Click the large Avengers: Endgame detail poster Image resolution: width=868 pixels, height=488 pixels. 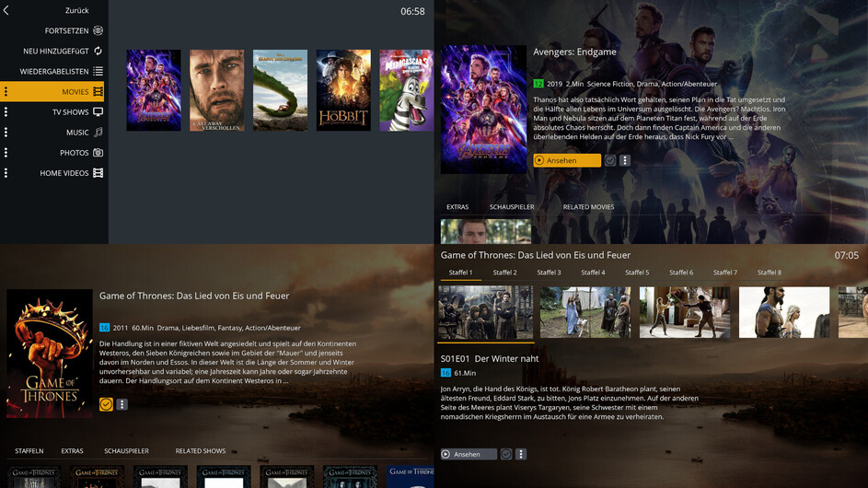pyautogui.click(x=483, y=110)
